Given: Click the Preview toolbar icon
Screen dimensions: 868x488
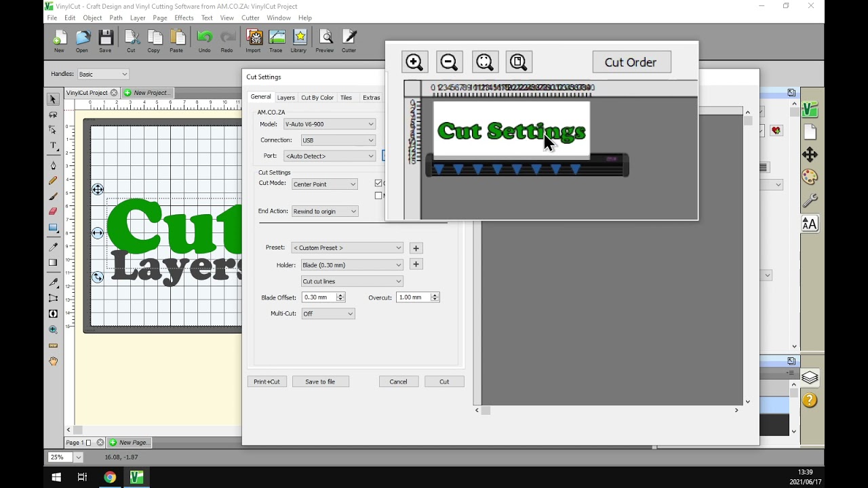Looking at the screenshot, I should 325,41.
